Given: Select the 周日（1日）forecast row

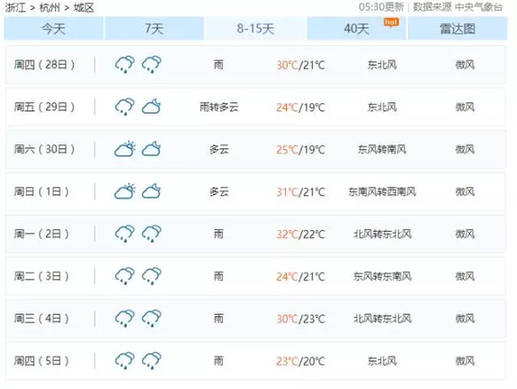Looking at the screenshot, I should tap(255, 191).
